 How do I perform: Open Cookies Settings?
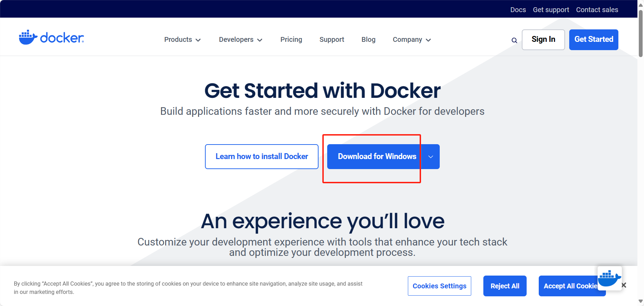tap(439, 286)
